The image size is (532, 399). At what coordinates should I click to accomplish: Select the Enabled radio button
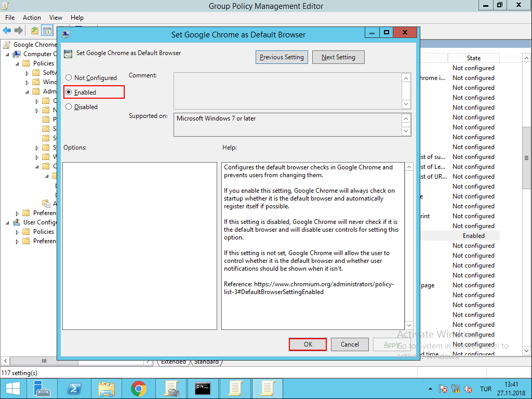coord(69,92)
